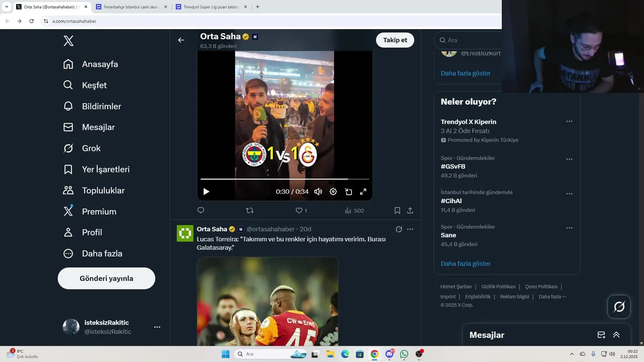The height and width of the screenshot is (362, 644).
Task: View video post analytics 502
Action: 354,211
